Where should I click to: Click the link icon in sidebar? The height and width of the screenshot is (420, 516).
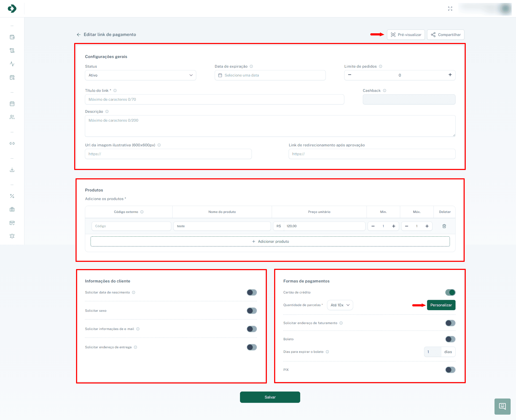click(x=12, y=143)
